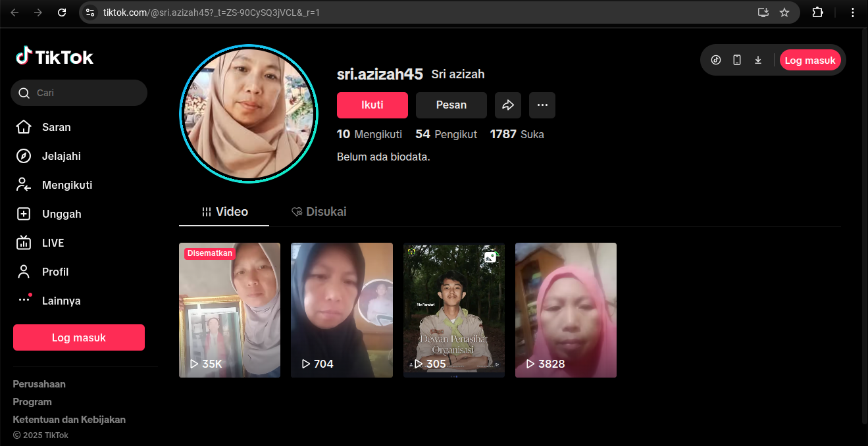Go to Jelajahi in the sidebar
Viewport: 868px width, 446px height.
pos(61,156)
